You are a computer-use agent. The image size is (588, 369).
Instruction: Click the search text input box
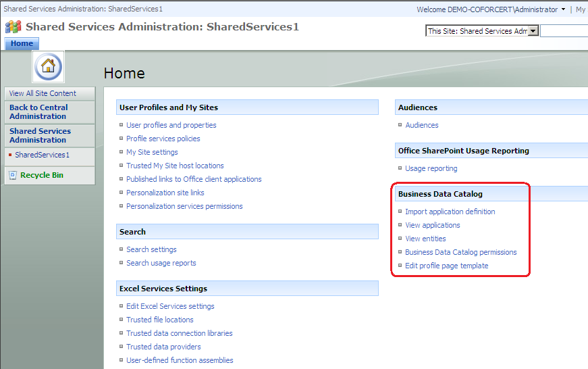(564, 31)
